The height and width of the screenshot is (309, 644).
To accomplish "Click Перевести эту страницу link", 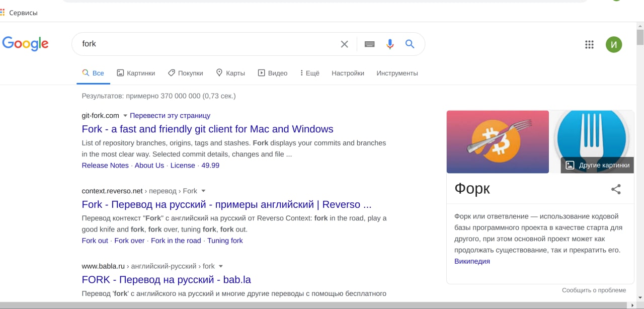I will click(170, 115).
